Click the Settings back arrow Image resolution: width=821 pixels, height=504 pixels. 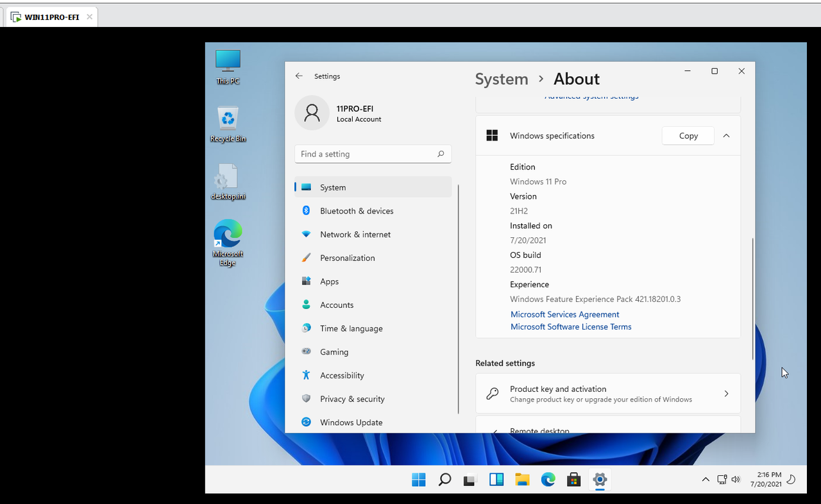[x=299, y=76]
